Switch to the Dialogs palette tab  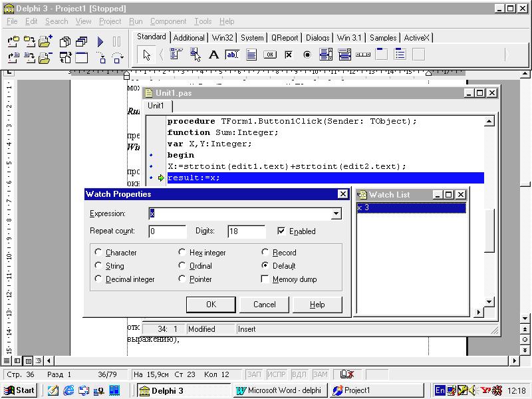(317, 38)
